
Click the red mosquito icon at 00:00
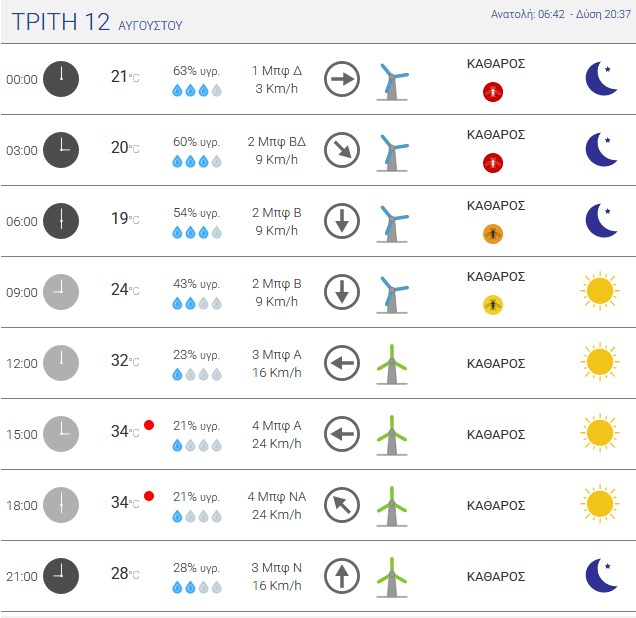[493, 92]
